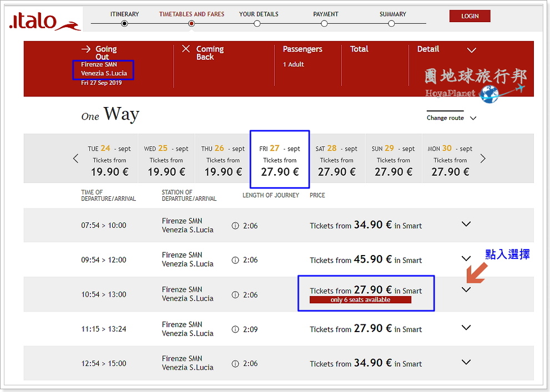Click the 27.90 € price of the 11:15 train
This screenshot has width=550, height=392.
[x=373, y=328]
